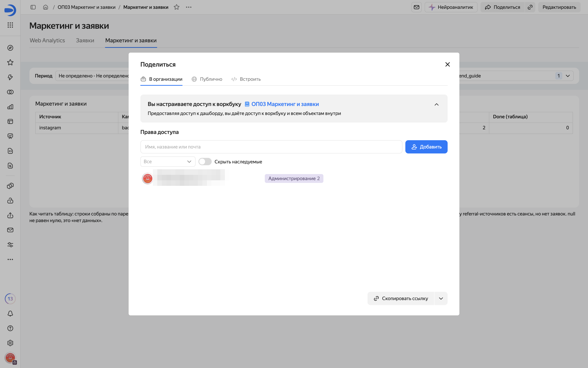588x368 pixels.
Task: Focus the Имя, название или почта field
Action: click(x=271, y=147)
